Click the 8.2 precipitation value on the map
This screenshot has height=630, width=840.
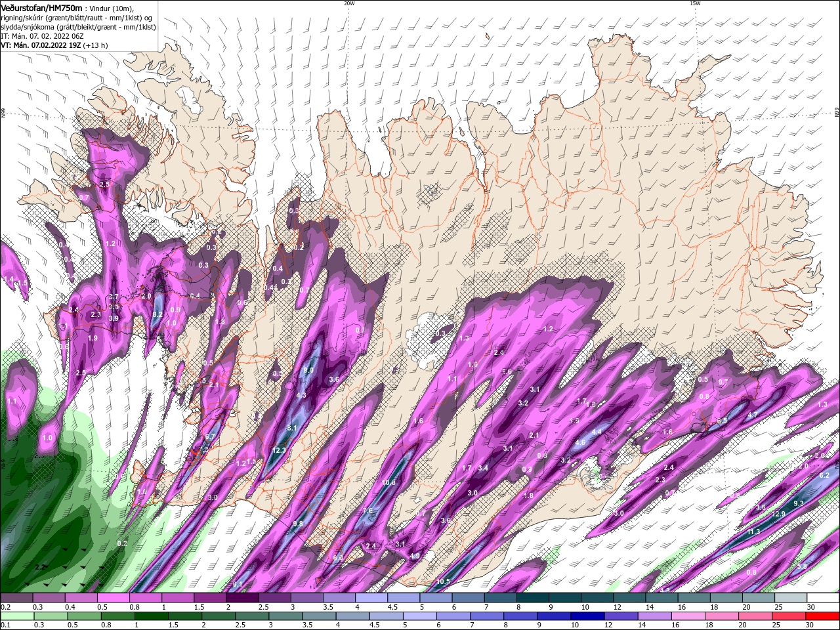point(157,314)
